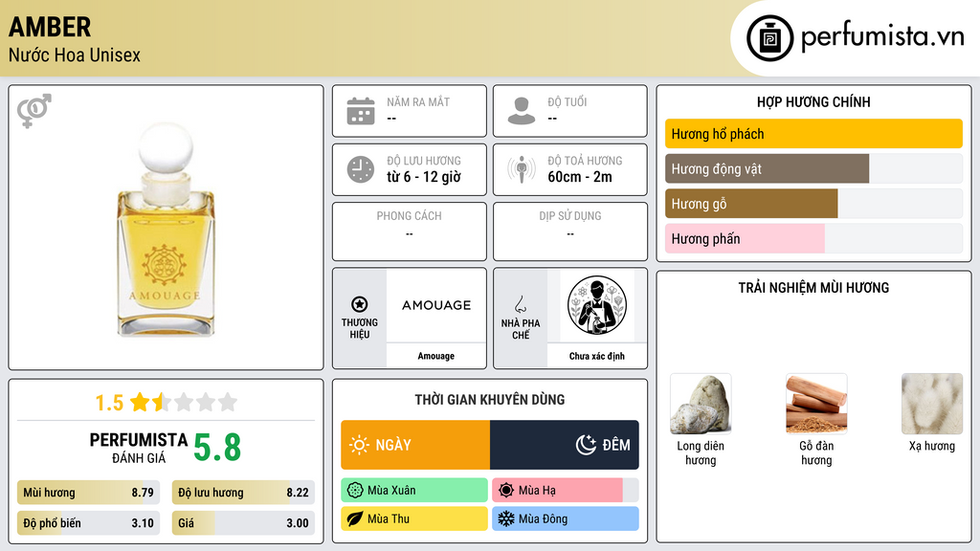The height and width of the screenshot is (551, 980).
Task: Click the NĂM RA MẮT label
Action: (418, 101)
